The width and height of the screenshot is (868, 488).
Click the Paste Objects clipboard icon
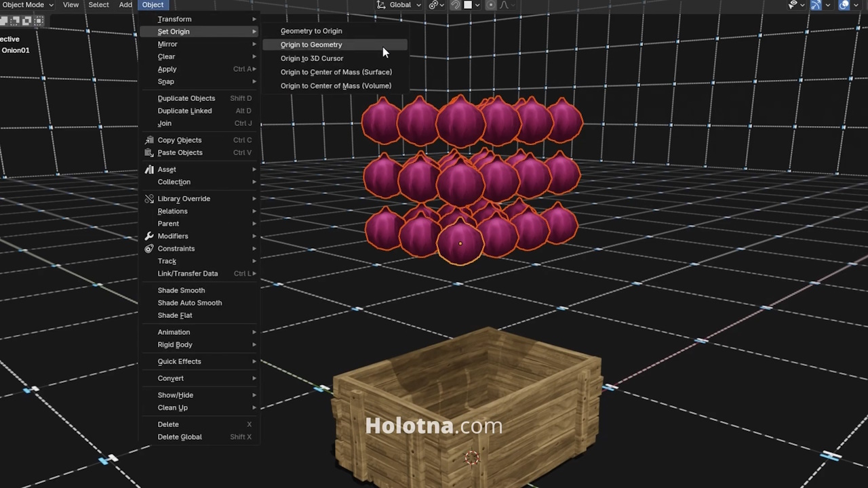point(149,152)
